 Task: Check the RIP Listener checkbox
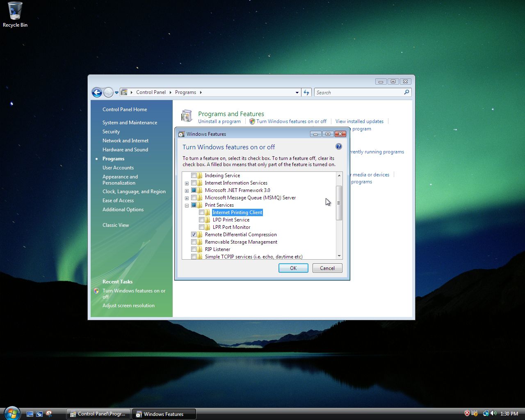(194, 249)
